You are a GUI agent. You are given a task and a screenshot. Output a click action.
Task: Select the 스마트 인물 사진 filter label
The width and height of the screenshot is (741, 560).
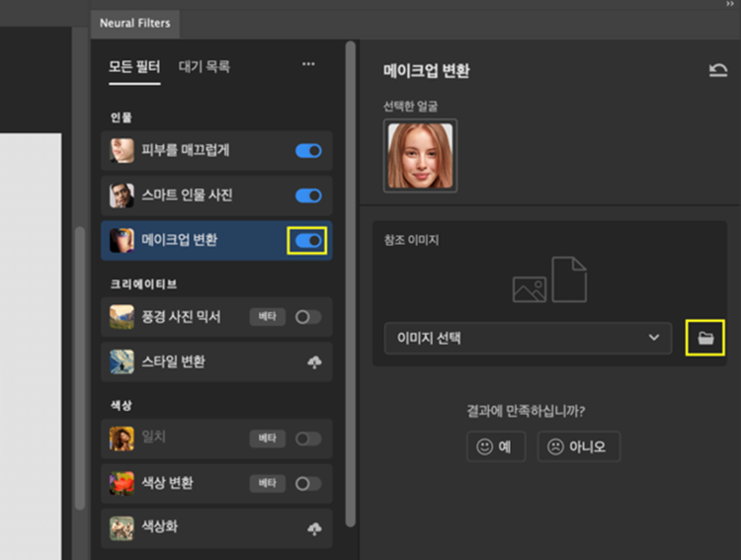[x=187, y=196]
